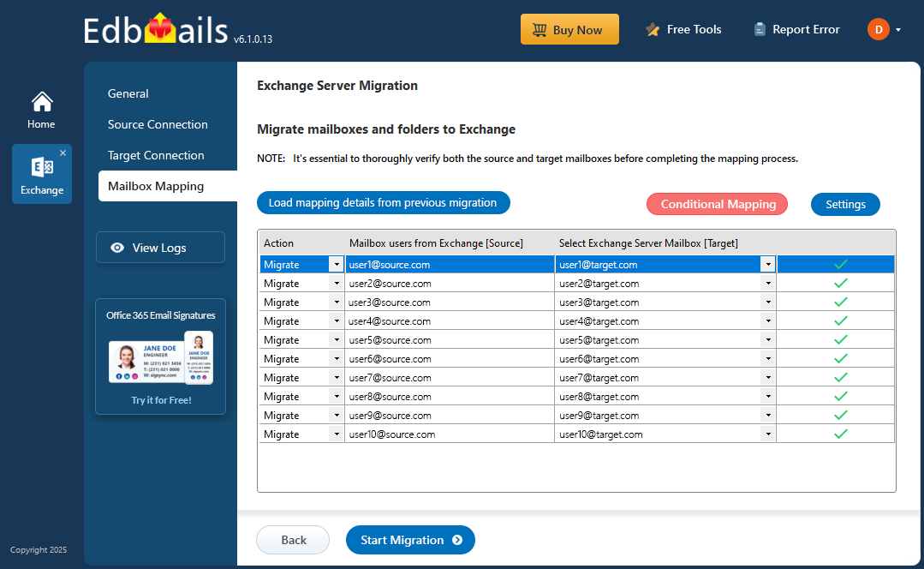Click the View Logs eye icon
The height and width of the screenshot is (569, 924).
tap(117, 248)
